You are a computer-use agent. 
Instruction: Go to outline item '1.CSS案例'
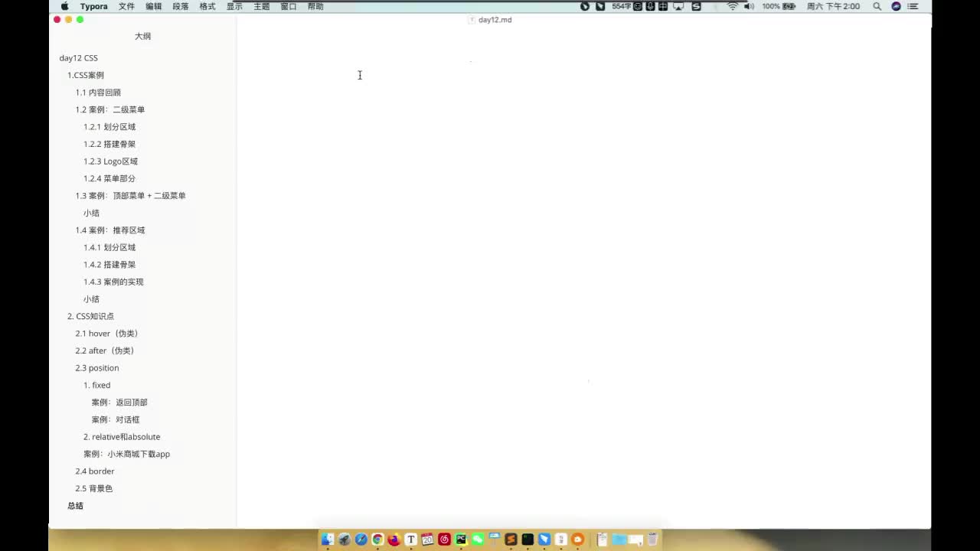pos(86,75)
